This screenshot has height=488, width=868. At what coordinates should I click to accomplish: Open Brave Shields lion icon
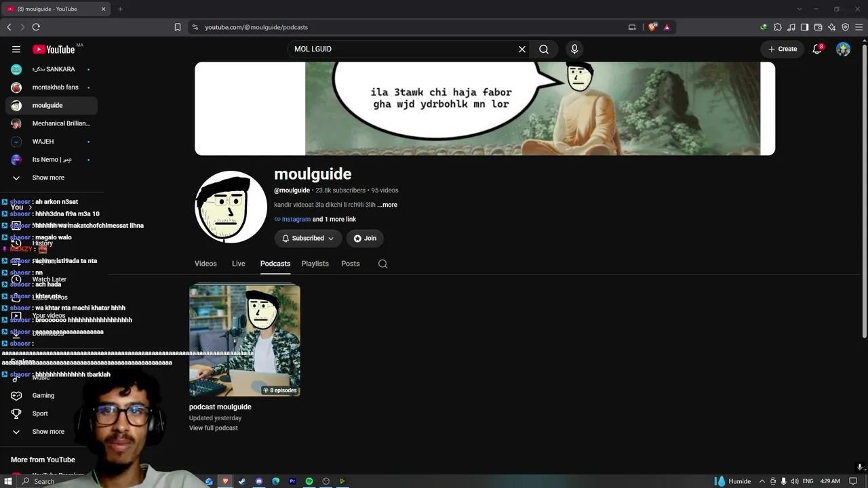coord(652,27)
